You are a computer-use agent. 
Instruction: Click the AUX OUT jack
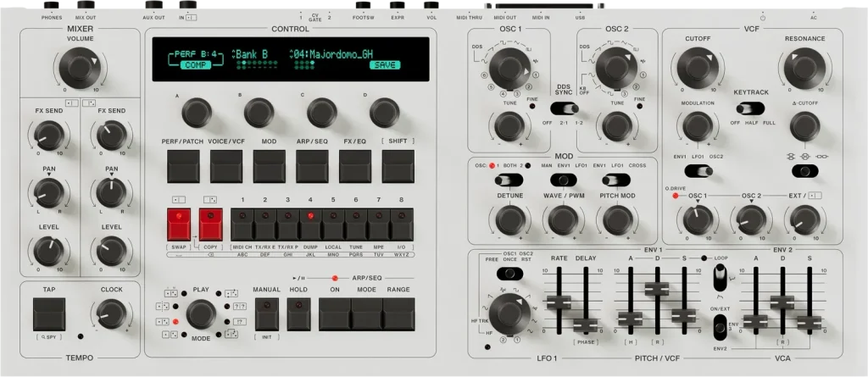[153, 5]
